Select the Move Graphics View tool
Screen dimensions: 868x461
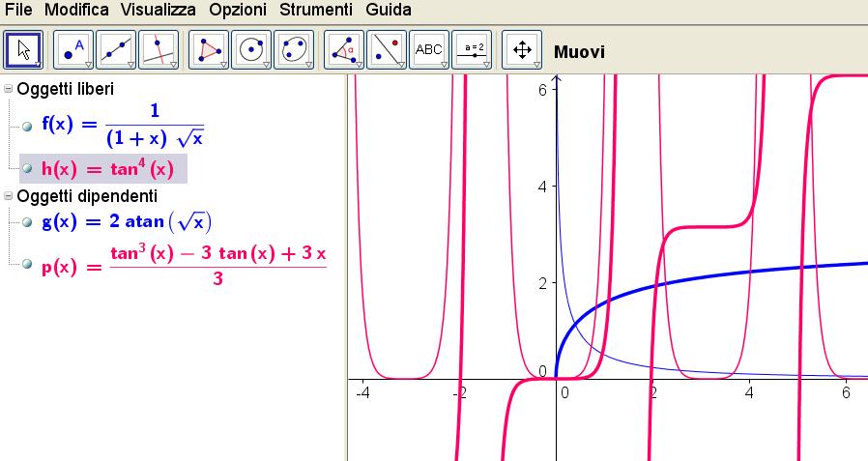click(x=522, y=50)
